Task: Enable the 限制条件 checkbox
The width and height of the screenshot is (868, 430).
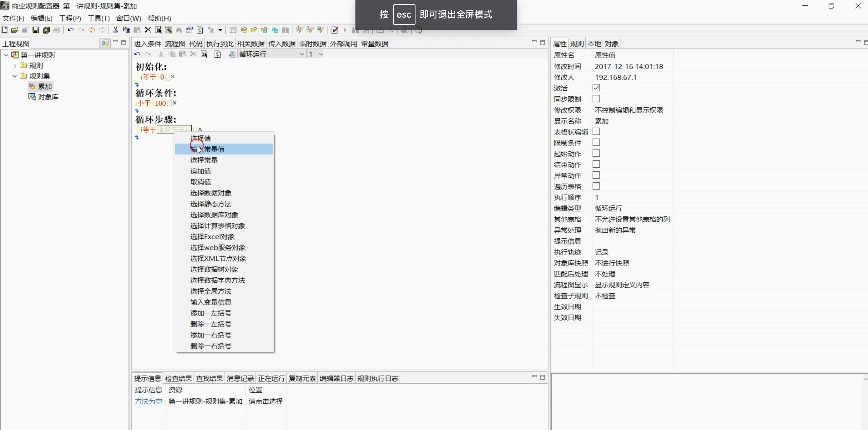Action: tap(596, 142)
